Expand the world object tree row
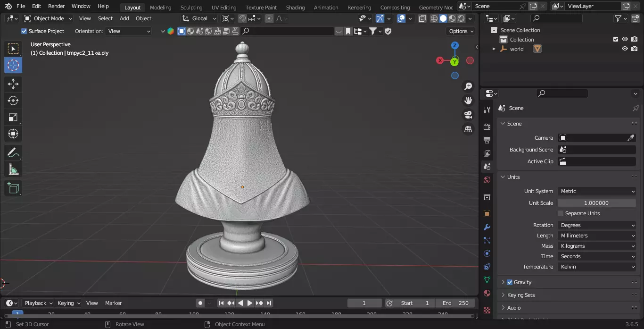The image size is (644, 329). pyautogui.click(x=494, y=49)
